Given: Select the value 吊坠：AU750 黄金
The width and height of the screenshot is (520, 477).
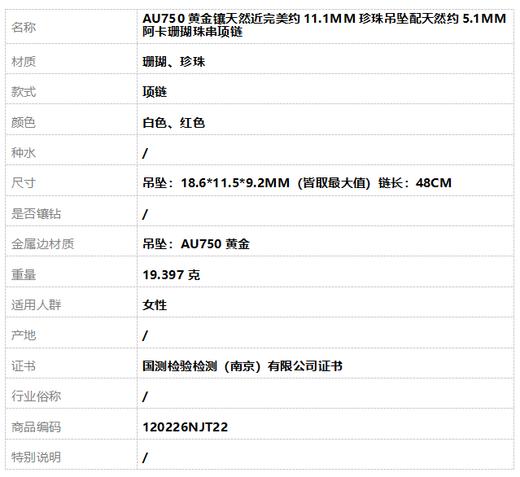Looking at the screenshot, I should pyautogui.click(x=196, y=244).
